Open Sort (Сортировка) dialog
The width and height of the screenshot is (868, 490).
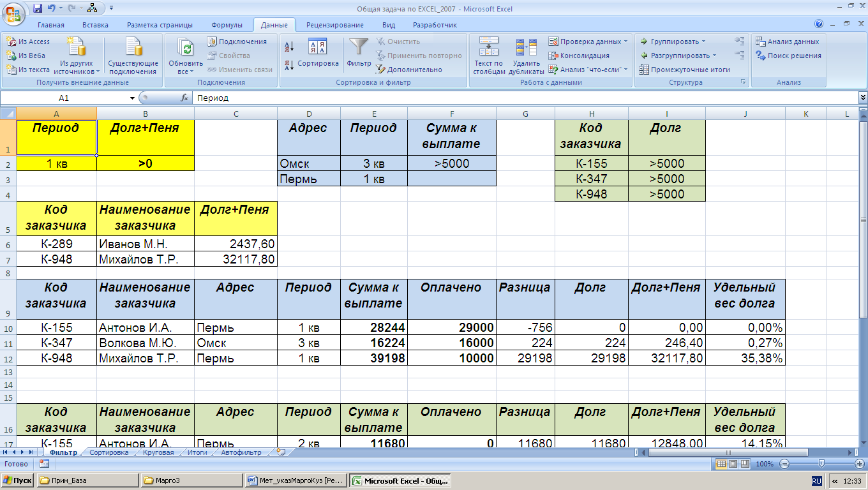click(318, 53)
